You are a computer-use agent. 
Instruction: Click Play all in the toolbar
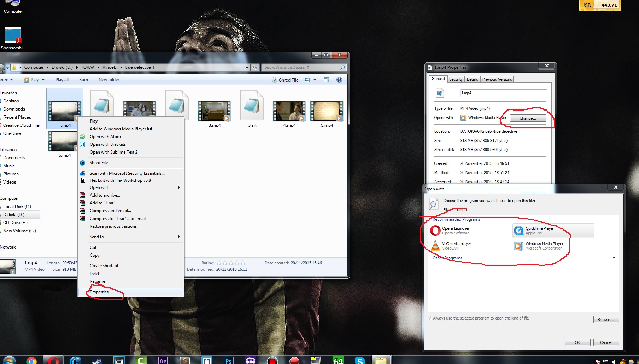[x=62, y=80]
